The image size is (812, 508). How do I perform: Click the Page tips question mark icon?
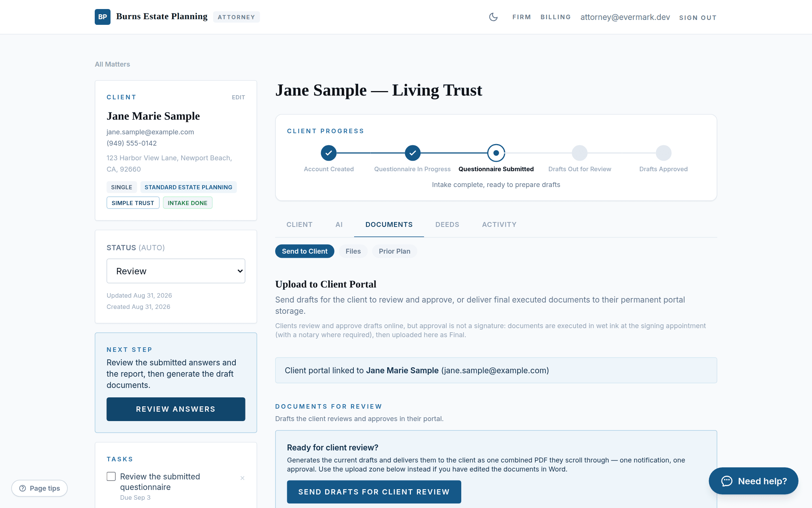(23, 488)
